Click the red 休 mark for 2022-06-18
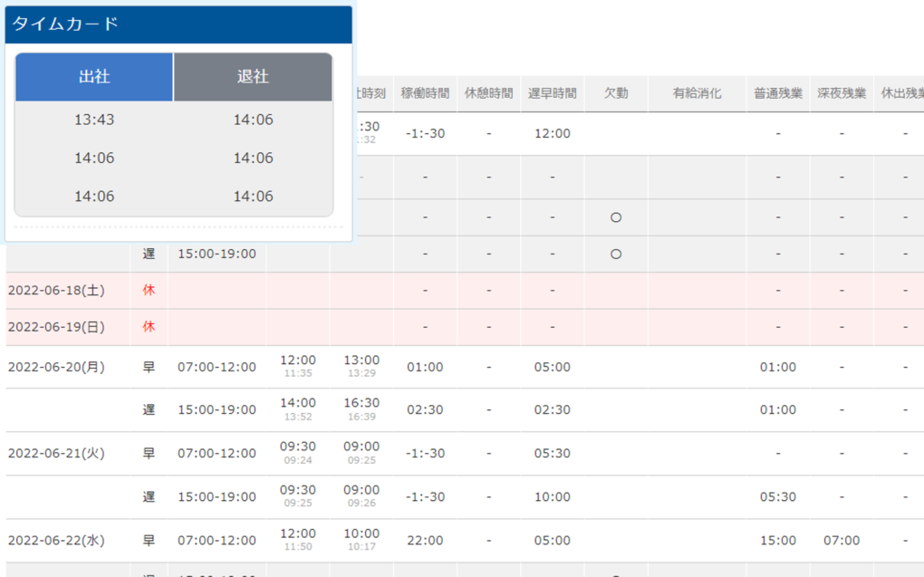Image resolution: width=924 pixels, height=577 pixels. point(149,290)
